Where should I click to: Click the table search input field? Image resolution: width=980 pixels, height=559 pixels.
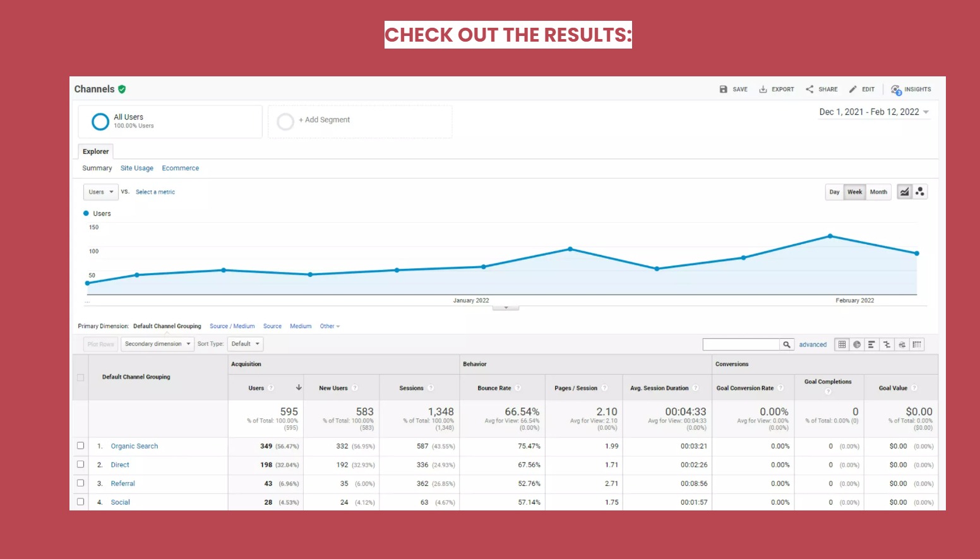pyautogui.click(x=741, y=344)
